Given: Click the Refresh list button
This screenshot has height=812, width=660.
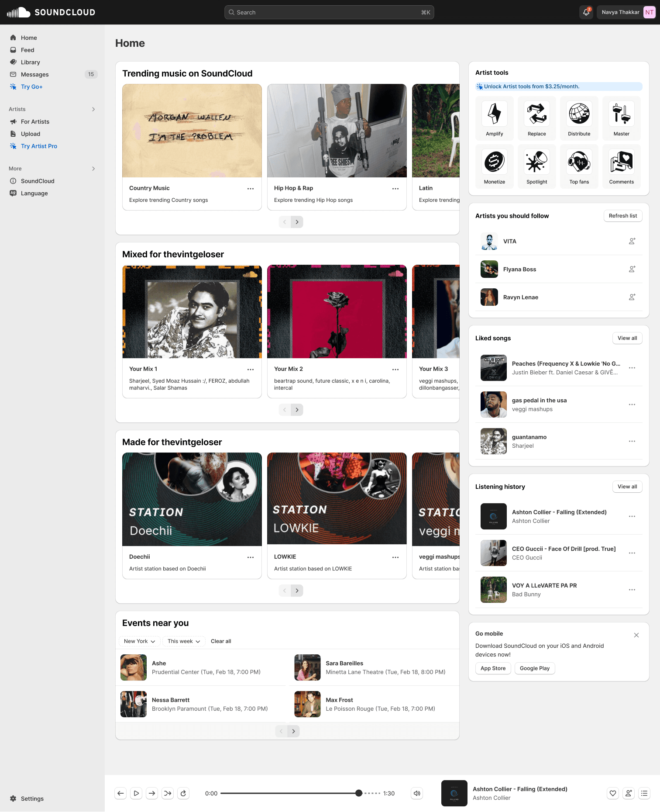Looking at the screenshot, I should click(623, 216).
